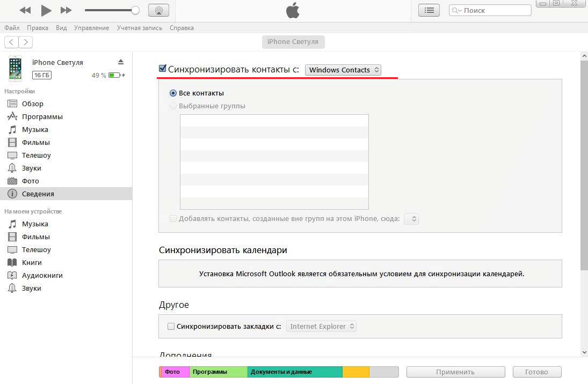
Task: Open Книги under На моем устройстве
Action: click(32, 262)
